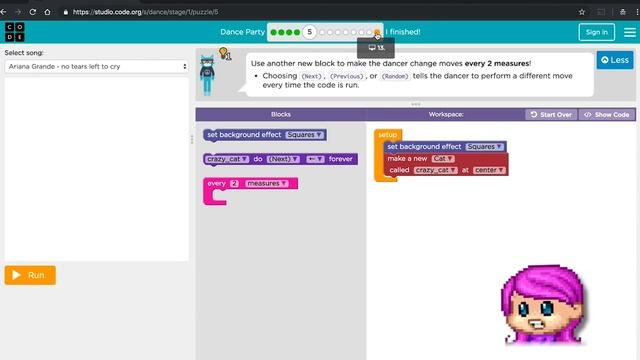This screenshot has height=360, width=640.
Task: Open Squares dropdown in workspace setup block
Action: [484, 147]
